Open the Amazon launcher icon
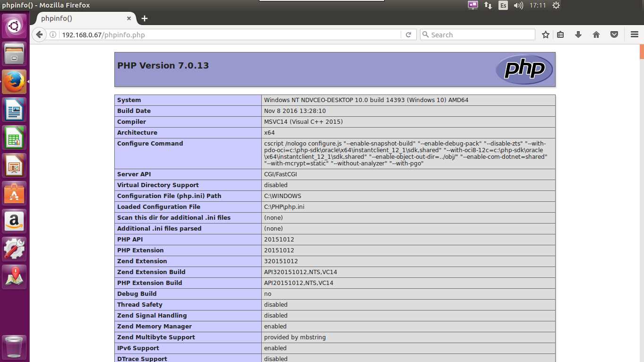Image resolution: width=644 pixels, height=362 pixels. point(14,221)
